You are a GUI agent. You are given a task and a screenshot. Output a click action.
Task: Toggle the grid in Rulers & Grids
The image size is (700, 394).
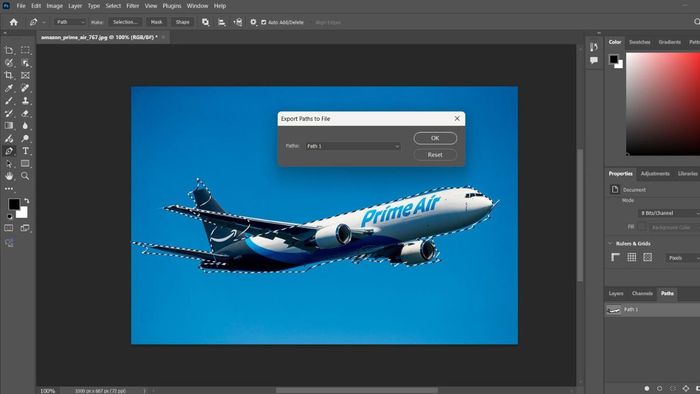tap(631, 257)
